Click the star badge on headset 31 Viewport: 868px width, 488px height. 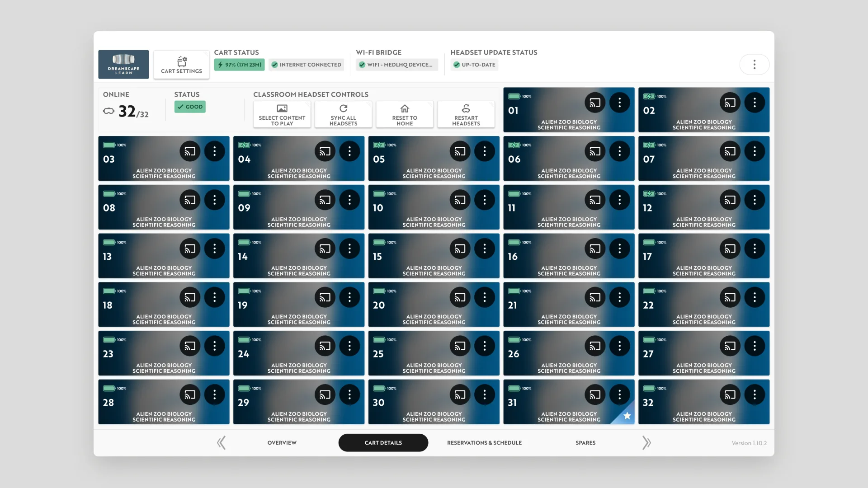[x=627, y=416]
